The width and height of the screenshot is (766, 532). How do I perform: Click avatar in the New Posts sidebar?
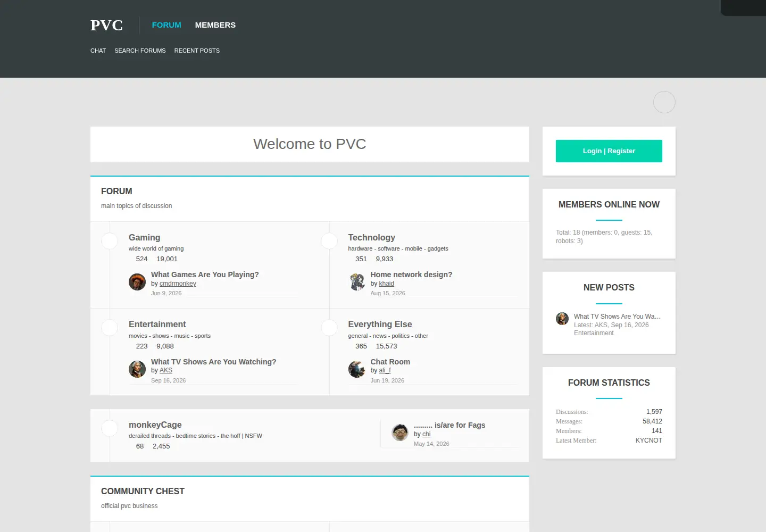pyautogui.click(x=562, y=319)
